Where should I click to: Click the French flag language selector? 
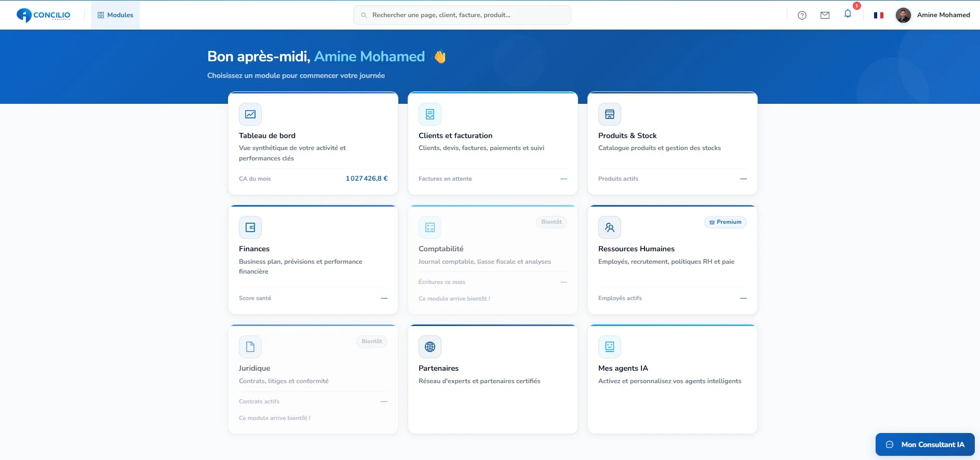pyautogui.click(x=879, y=15)
